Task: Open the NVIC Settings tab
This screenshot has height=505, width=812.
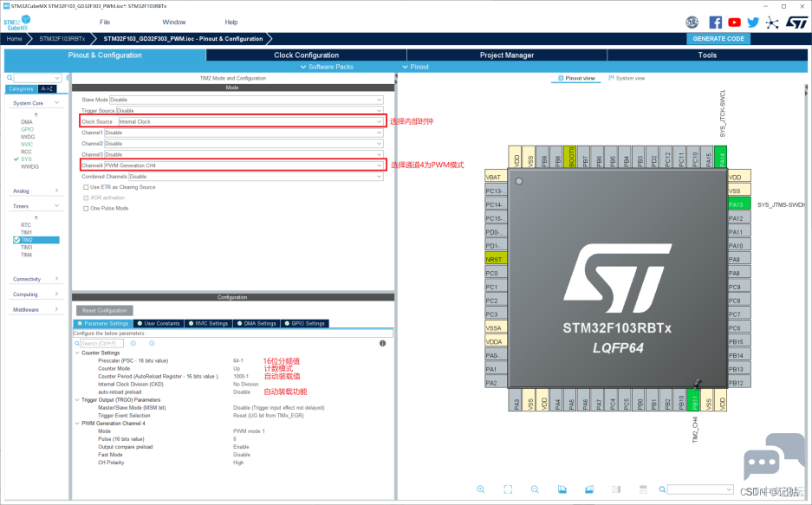Action: tap(208, 323)
